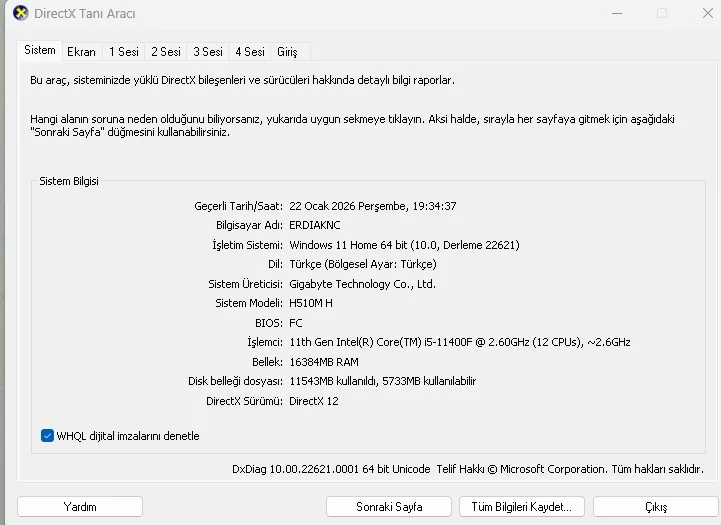Screen dimensions: 721x525
Task: Select the computer name ERDIAKNC
Action: tap(315, 225)
